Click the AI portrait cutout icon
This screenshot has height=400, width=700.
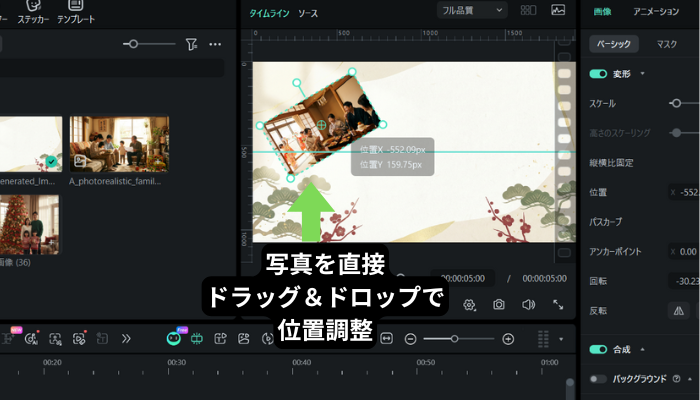(55, 339)
